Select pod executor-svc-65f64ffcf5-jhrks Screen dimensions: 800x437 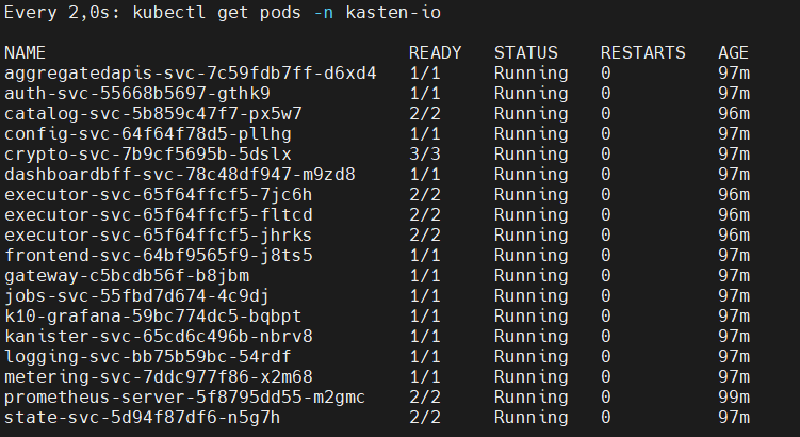pyautogui.click(x=158, y=235)
